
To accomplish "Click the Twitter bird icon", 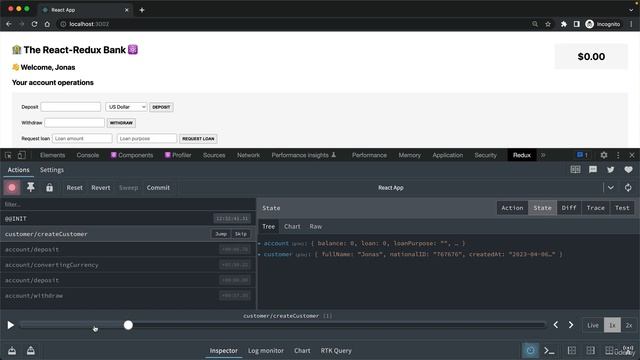I will coord(610,169).
